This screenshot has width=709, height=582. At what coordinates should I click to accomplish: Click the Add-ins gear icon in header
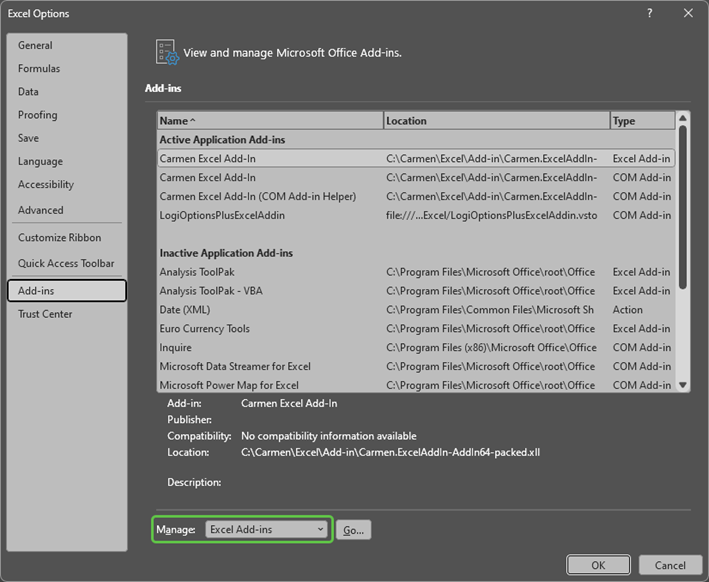point(166,53)
